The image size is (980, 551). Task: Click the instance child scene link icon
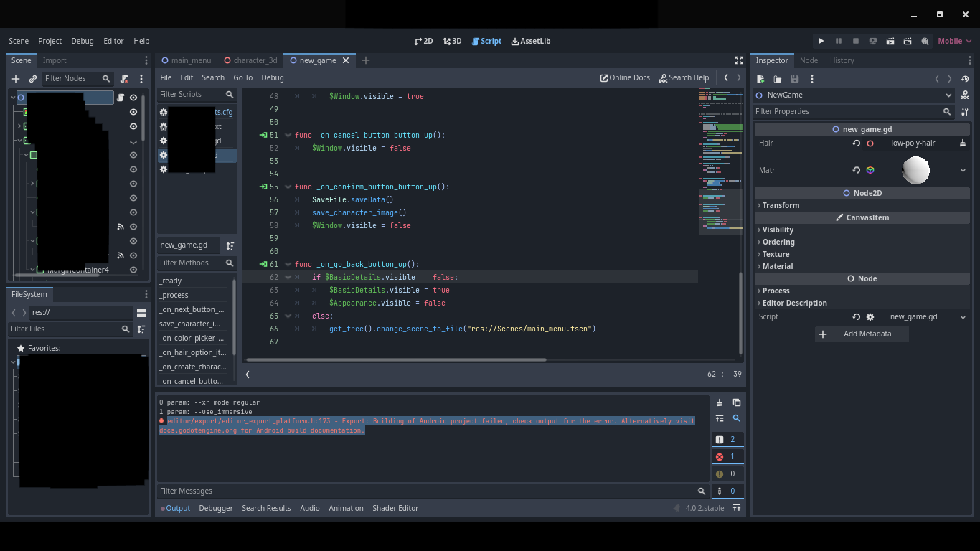(33, 78)
